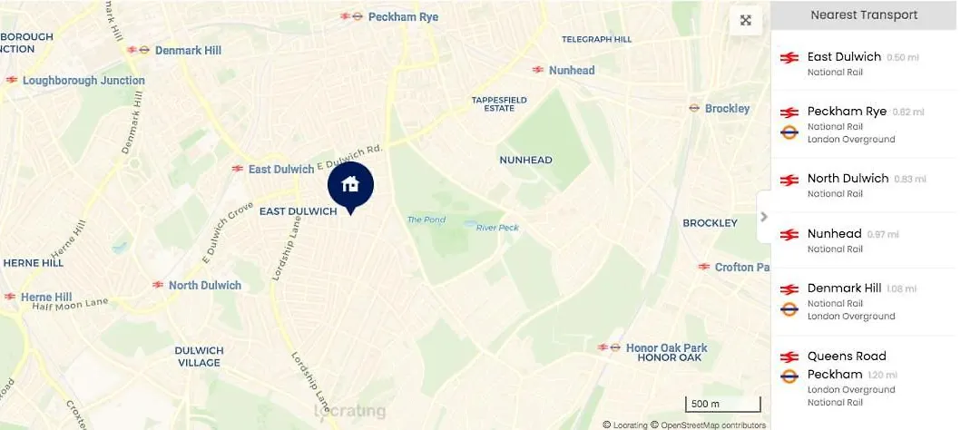Click the Nearest Transport panel header
This screenshot has height=430, width=980.
click(x=864, y=15)
